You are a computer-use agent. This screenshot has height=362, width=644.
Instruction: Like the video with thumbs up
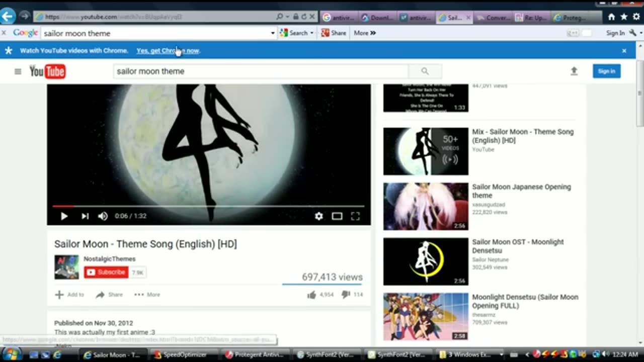click(x=312, y=295)
